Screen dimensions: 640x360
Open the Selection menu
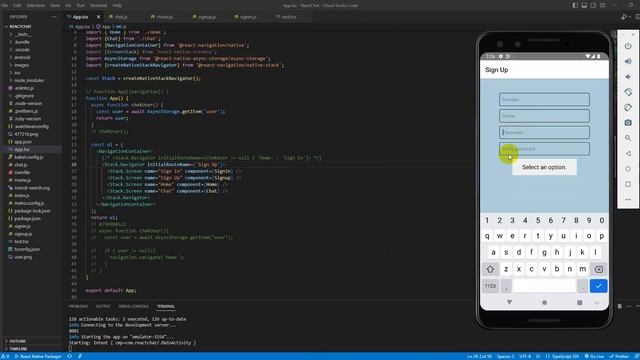36,5
